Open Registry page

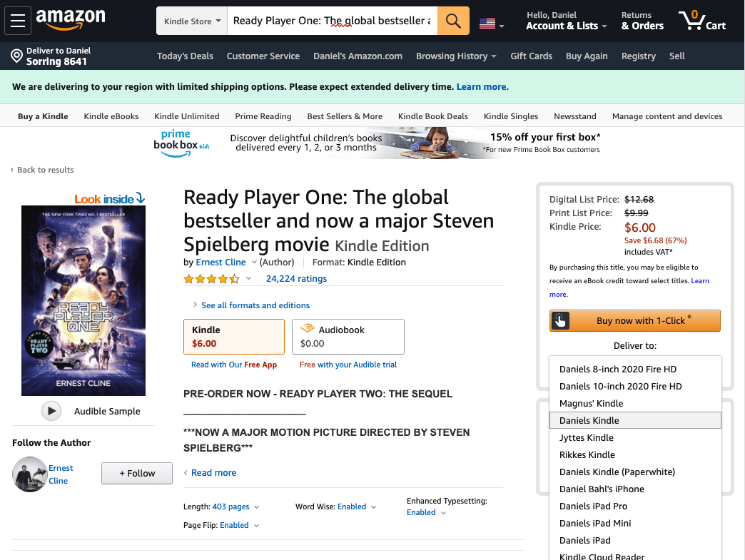point(638,56)
